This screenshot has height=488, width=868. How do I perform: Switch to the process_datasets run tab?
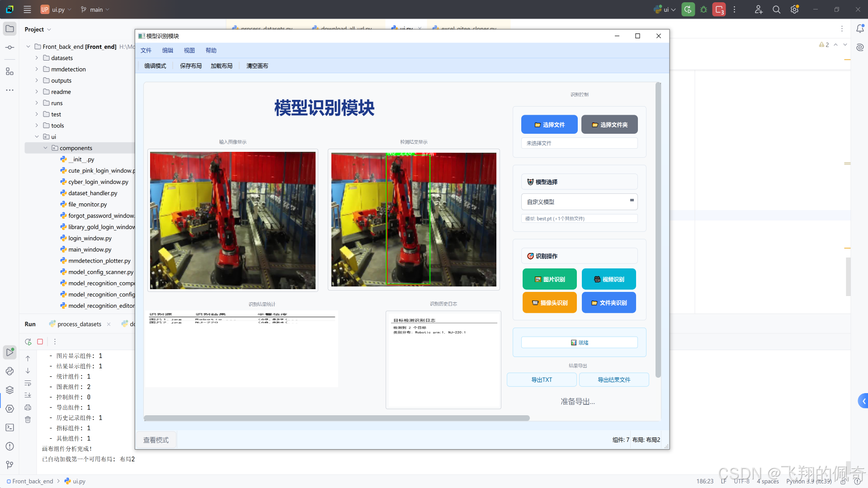[80, 324]
